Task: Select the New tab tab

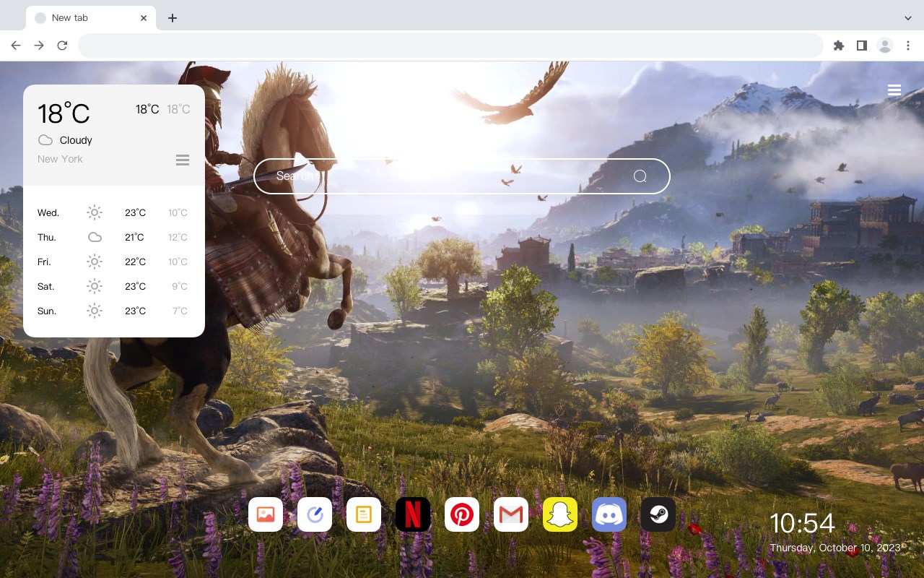Action: 91,18
